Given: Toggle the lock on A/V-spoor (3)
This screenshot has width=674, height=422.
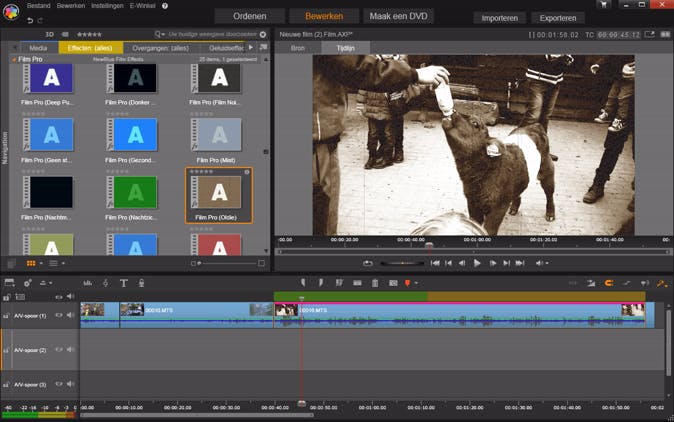Looking at the screenshot, I should (7, 385).
